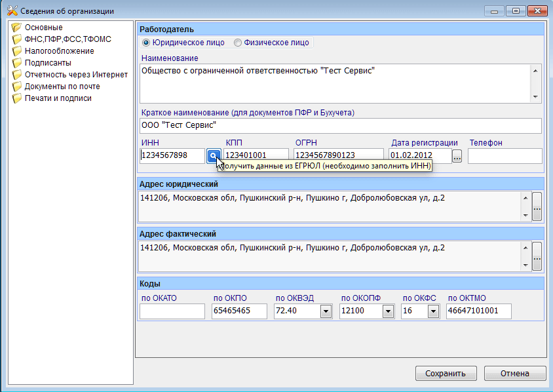553x392 pixels.
Task: Click the Краткое наименование field
Action: (340, 126)
